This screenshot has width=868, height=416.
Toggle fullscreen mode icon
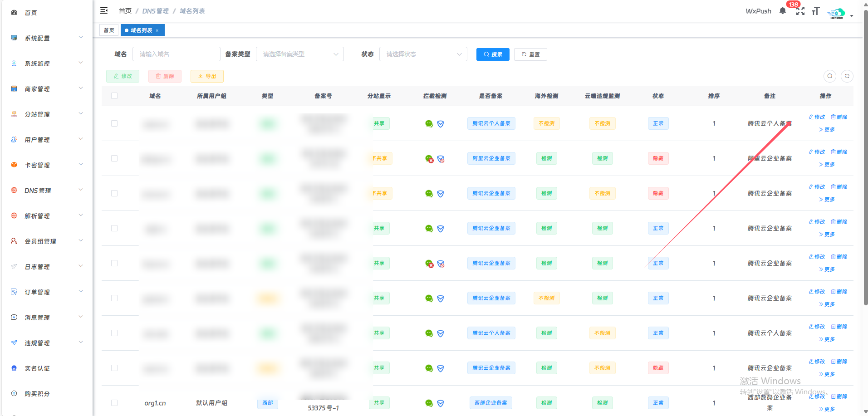tap(800, 11)
